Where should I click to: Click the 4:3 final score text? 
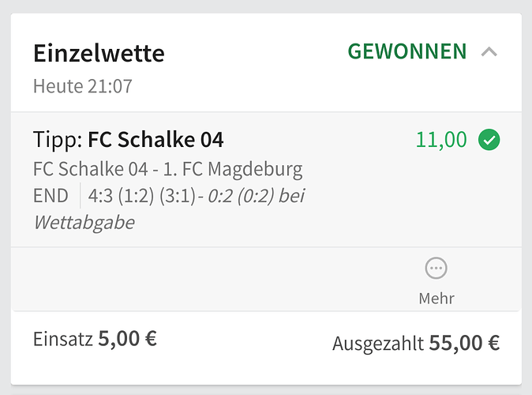coord(100,196)
